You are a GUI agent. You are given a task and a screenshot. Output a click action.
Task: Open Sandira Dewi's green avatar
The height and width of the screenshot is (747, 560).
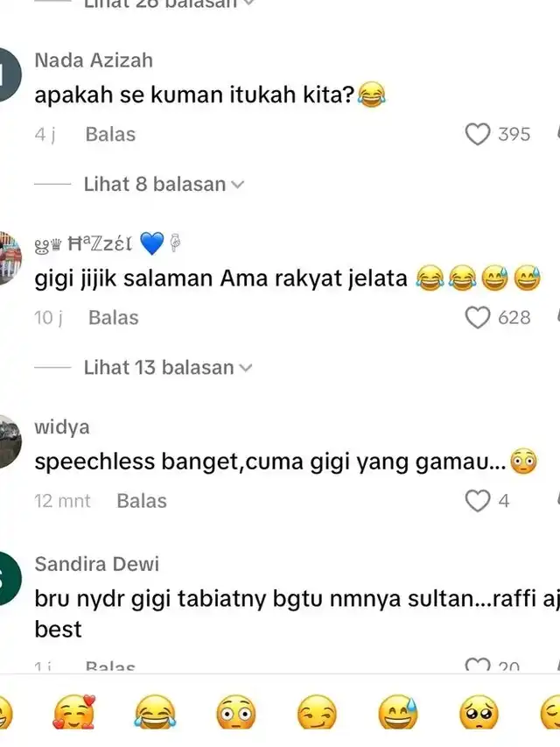10,578
